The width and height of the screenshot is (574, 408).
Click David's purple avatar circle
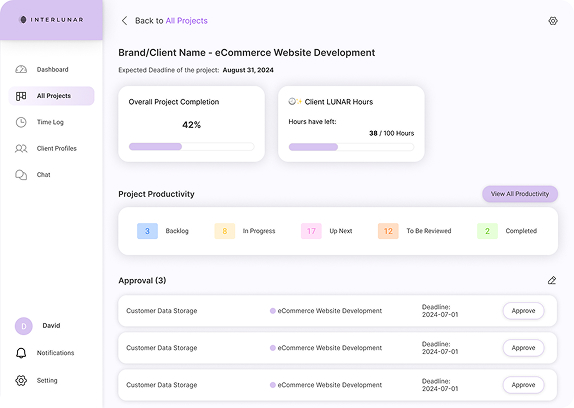click(x=24, y=326)
